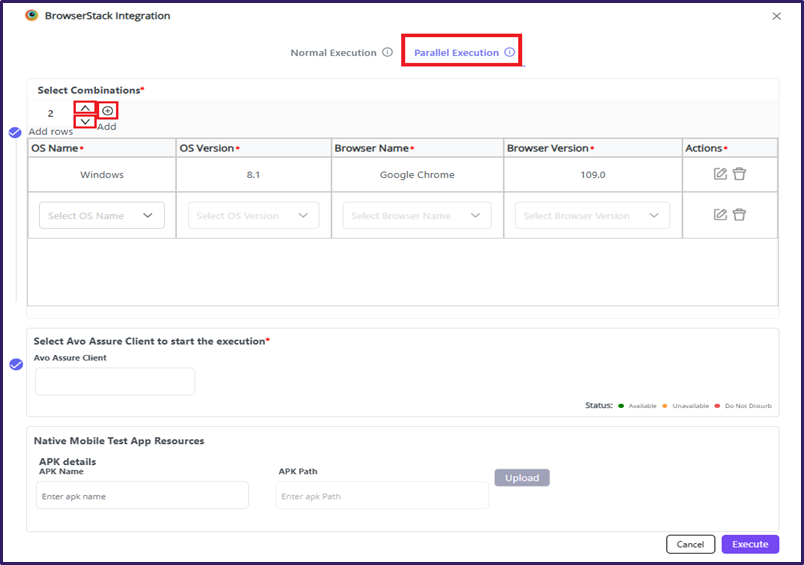Click the BrowserStack logo icon

point(31,16)
